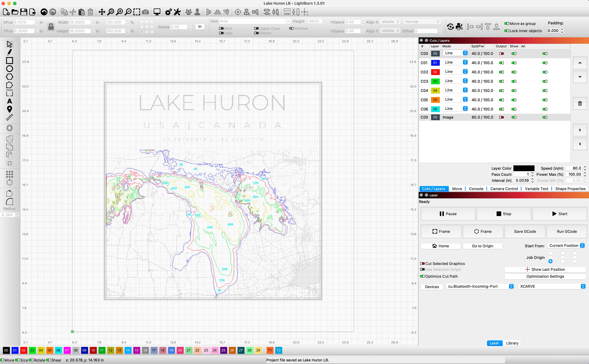Toggle Lock inner objects switch
Screen dimensions: 589x364
pyautogui.click(x=507, y=31)
